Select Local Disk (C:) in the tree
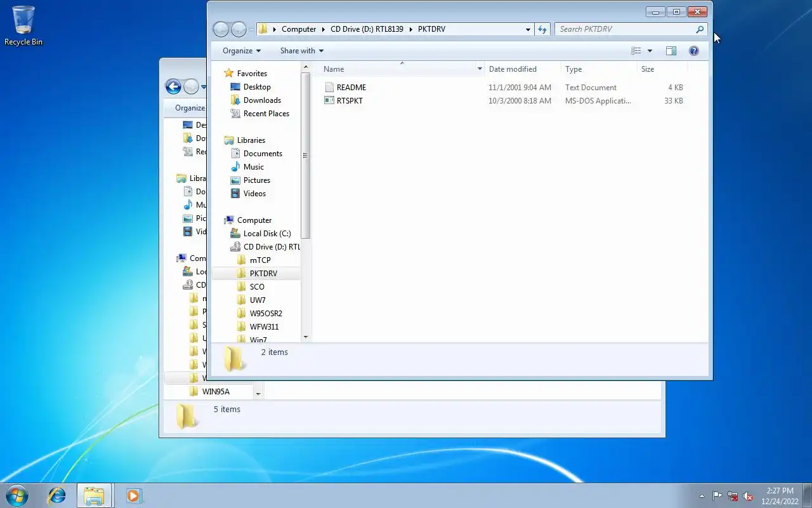This screenshot has width=812, height=508. [x=266, y=234]
